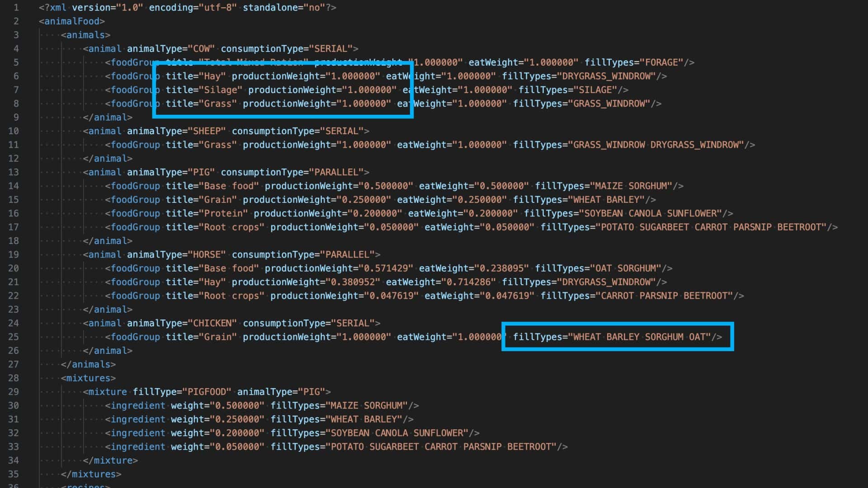Click the "SHEEP" animalType value
The width and height of the screenshot is (868, 488).
point(207,131)
